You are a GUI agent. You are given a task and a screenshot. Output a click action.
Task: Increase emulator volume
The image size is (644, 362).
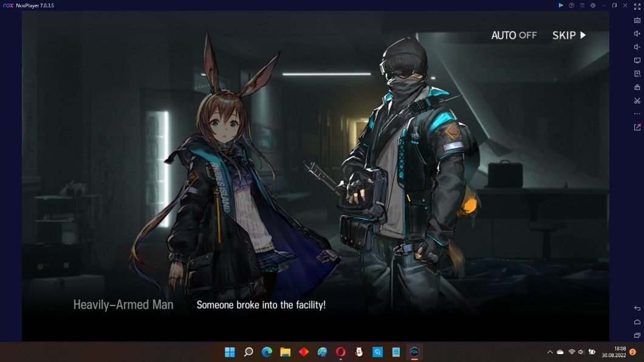click(x=637, y=33)
